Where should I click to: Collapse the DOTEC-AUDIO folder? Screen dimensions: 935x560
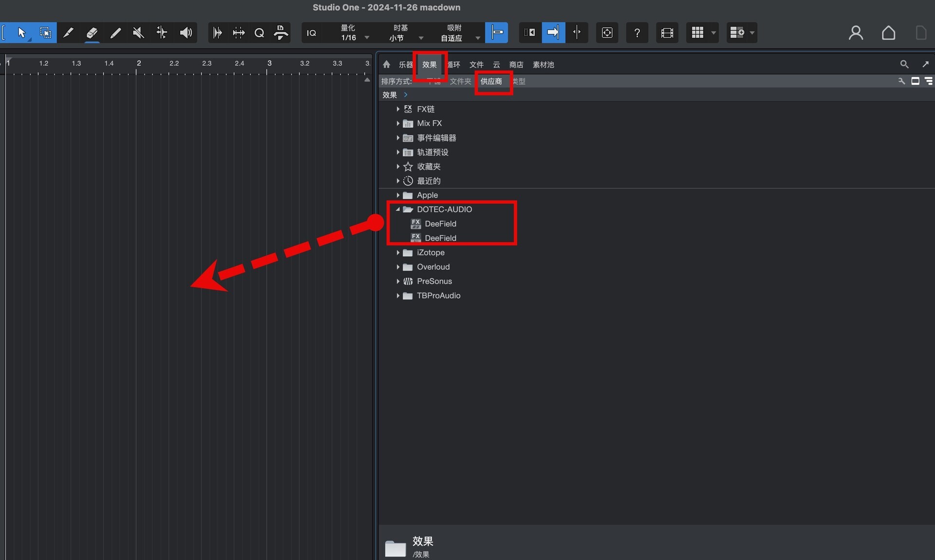pos(398,209)
